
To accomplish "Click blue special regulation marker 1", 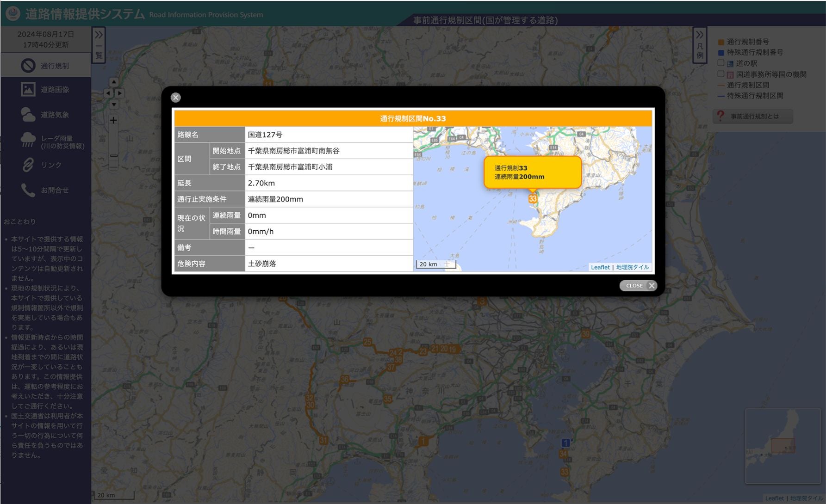I will (565, 443).
